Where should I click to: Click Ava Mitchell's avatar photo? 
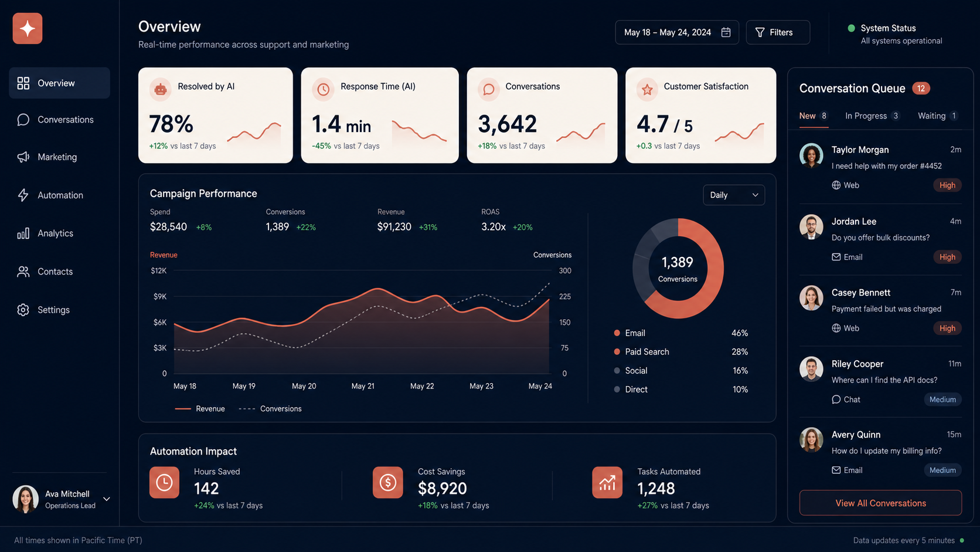coord(25,499)
